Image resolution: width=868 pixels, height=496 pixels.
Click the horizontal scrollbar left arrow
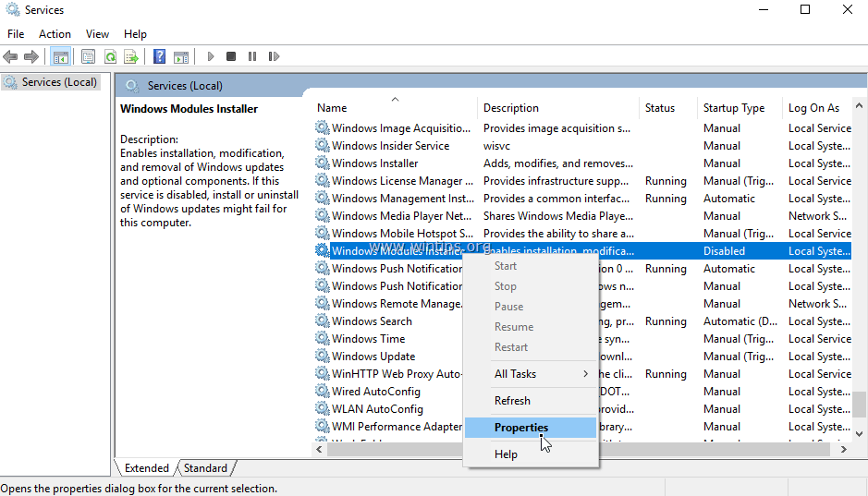pos(319,450)
